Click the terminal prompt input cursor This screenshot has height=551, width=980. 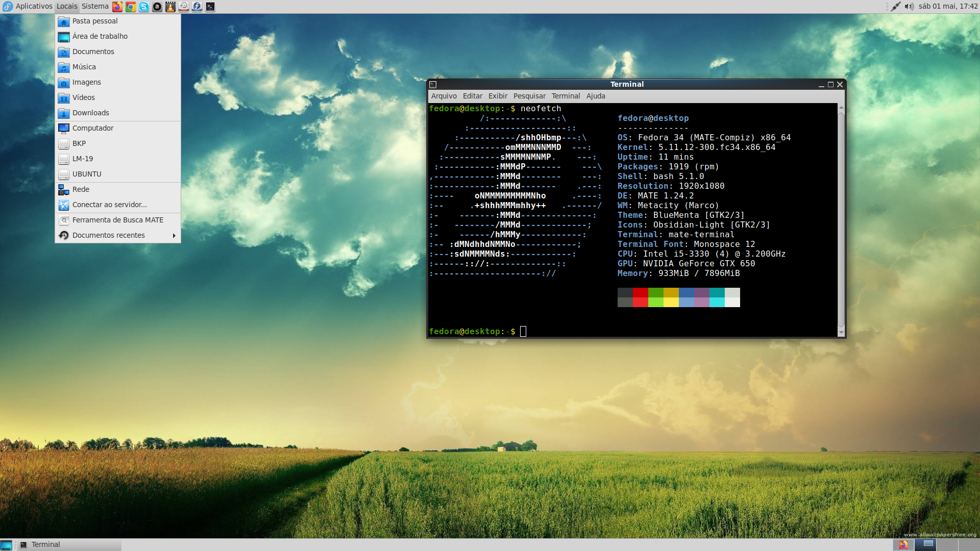click(x=523, y=332)
